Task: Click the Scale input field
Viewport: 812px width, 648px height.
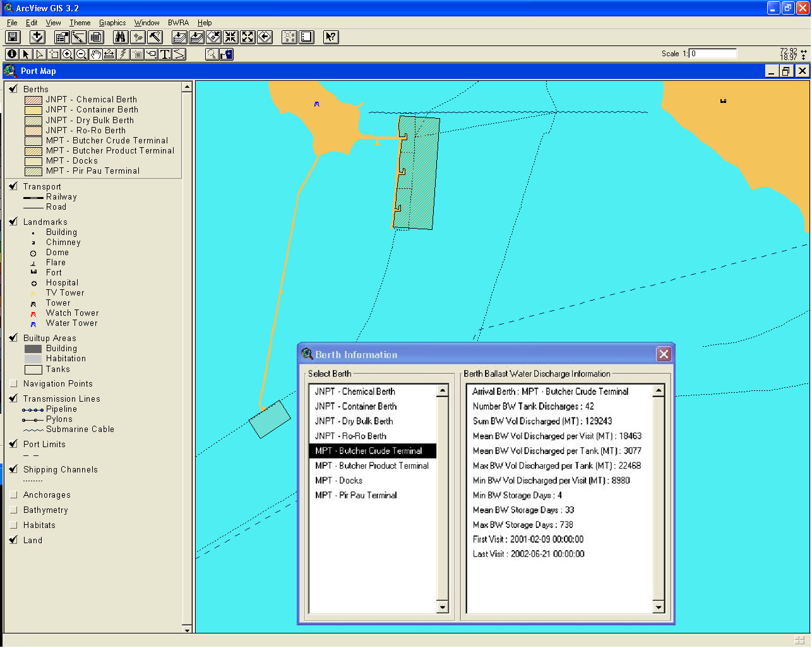Action: 713,54
